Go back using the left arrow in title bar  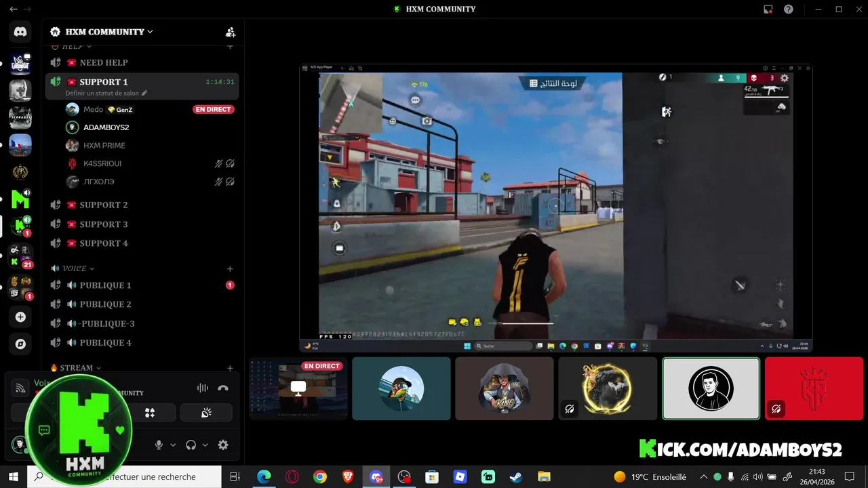(x=14, y=9)
